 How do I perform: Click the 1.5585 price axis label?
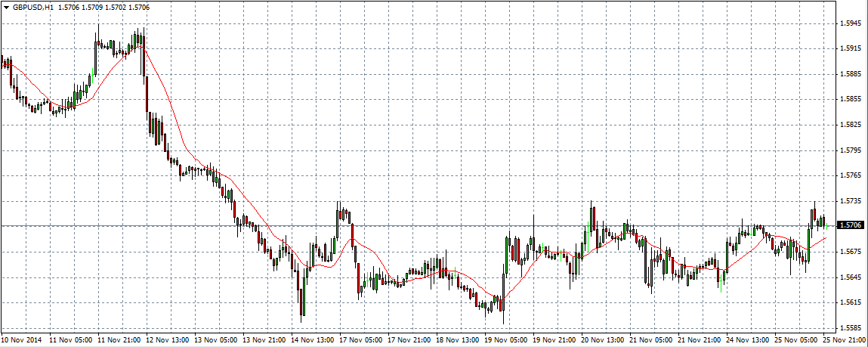[850, 328]
